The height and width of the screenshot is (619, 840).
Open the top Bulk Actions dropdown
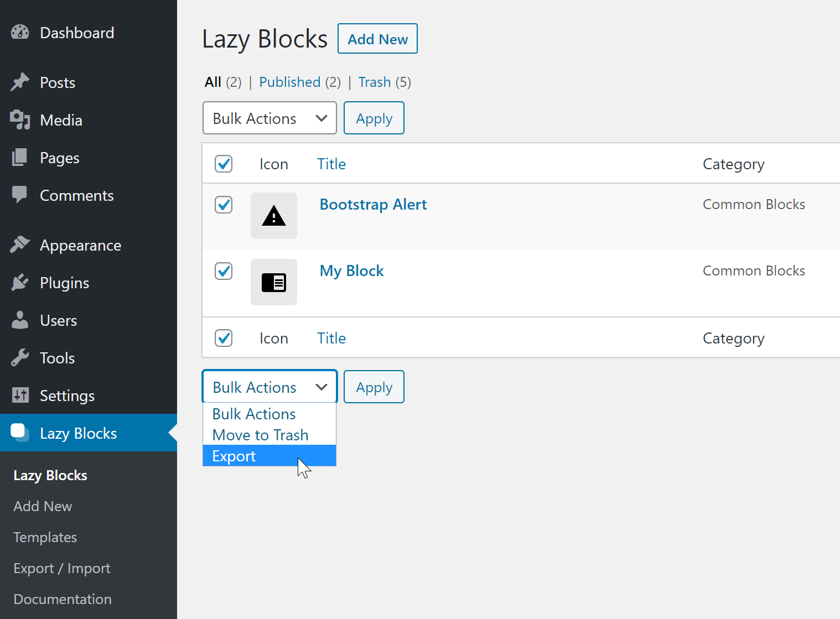(x=269, y=118)
